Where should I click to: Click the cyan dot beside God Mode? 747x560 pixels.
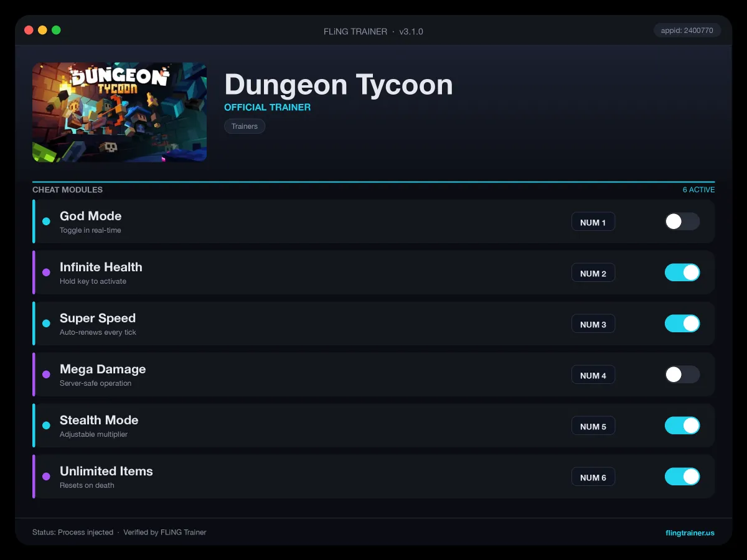point(46,222)
